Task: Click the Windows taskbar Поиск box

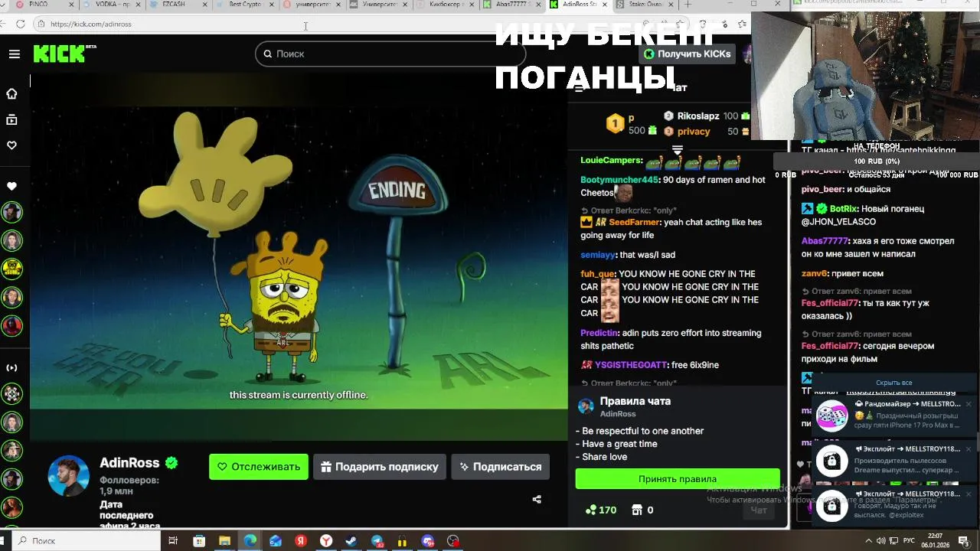Action: click(84, 540)
